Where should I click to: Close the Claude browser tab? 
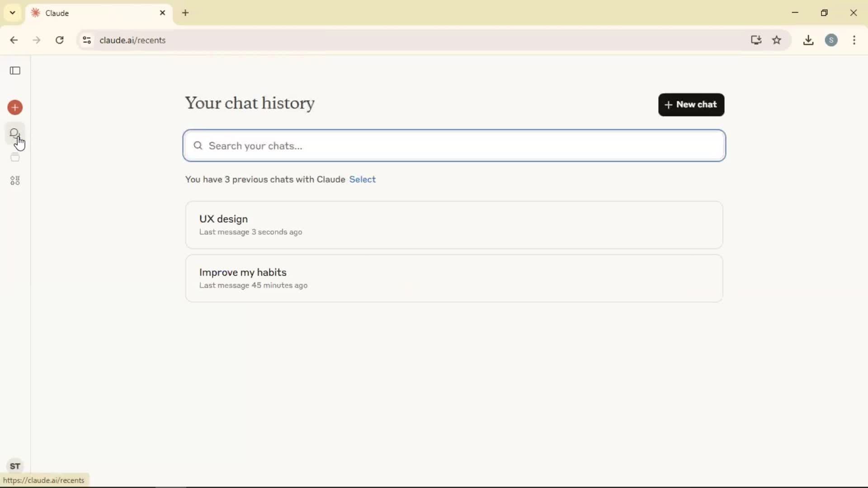(163, 13)
